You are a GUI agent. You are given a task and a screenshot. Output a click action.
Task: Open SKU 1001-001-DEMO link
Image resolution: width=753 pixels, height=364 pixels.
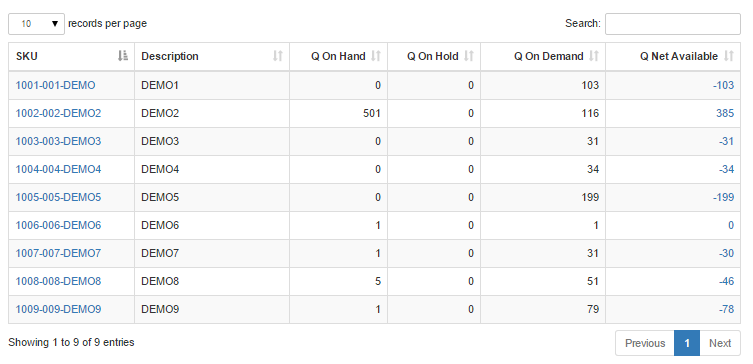tap(56, 85)
